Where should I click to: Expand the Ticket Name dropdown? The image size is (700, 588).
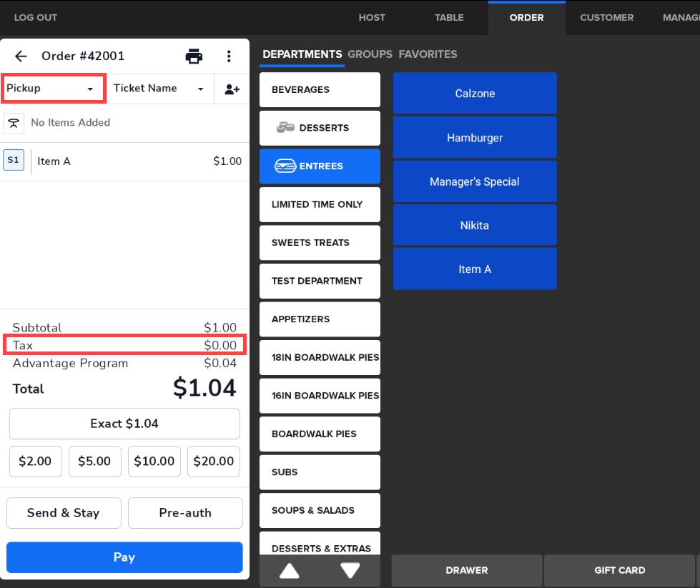point(159,89)
